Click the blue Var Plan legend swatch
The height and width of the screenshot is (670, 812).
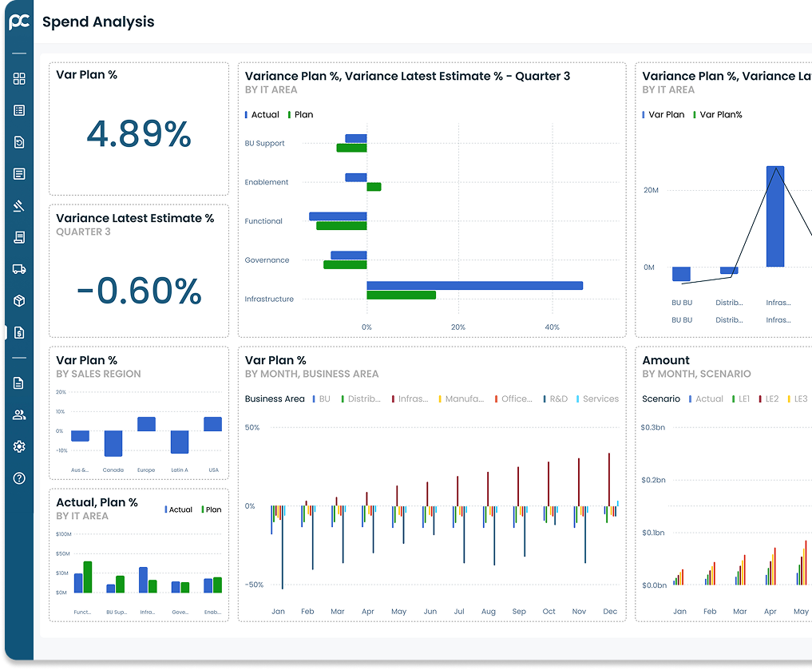644,115
